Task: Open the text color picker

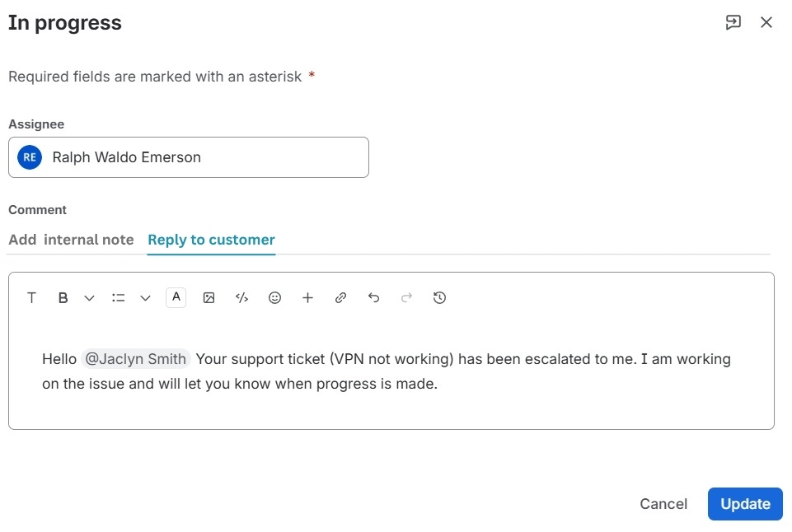Action: point(176,297)
